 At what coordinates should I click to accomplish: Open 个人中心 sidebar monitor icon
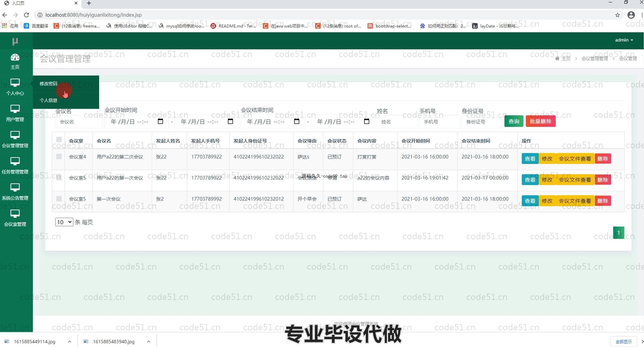pyautogui.click(x=15, y=83)
